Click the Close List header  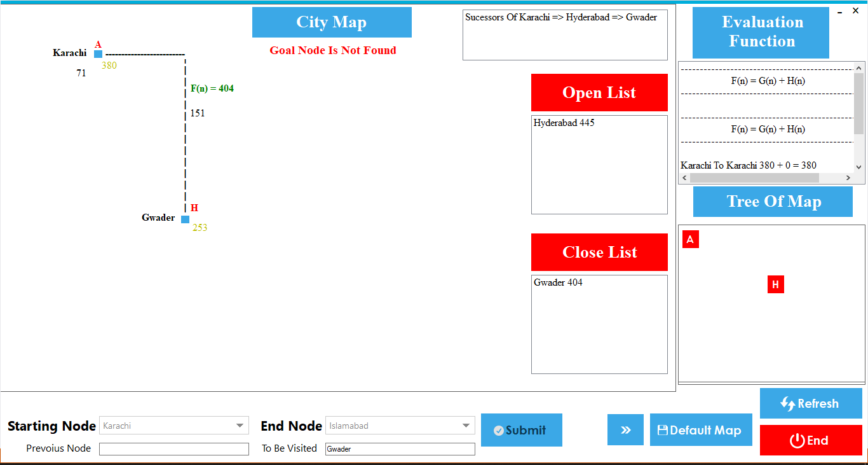599,253
